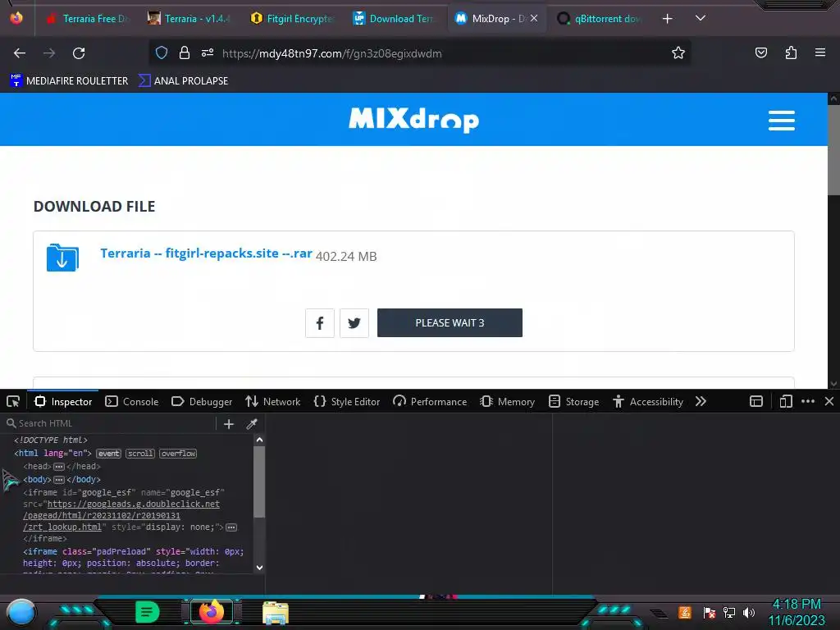Expand the google_esf iframe contents ellipsis
The height and width of the screenshot is (630, 840).
point(231,527)
